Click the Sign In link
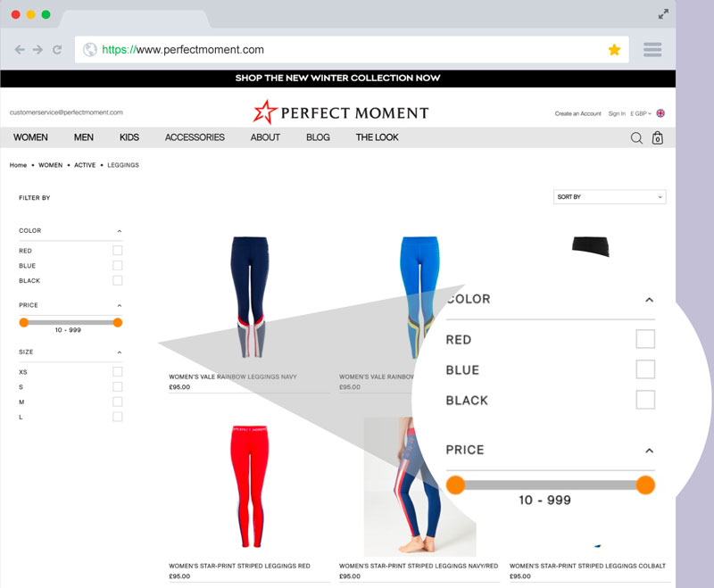The width and height of the screenshot is (714, 588). pos(617,113)
